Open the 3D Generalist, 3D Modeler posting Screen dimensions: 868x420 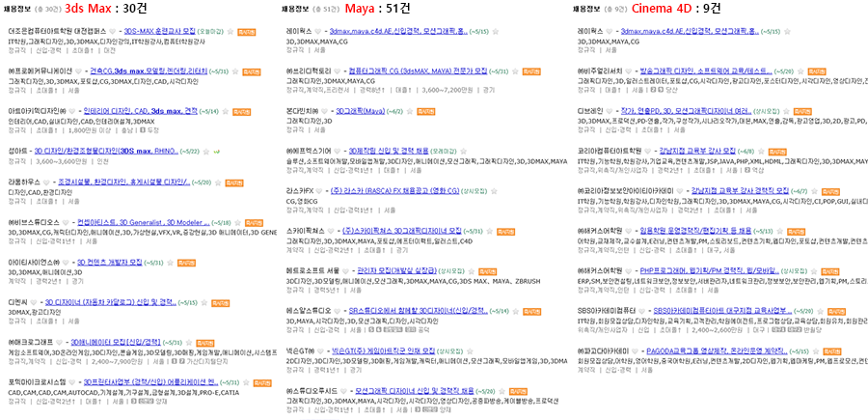point(144,222)
